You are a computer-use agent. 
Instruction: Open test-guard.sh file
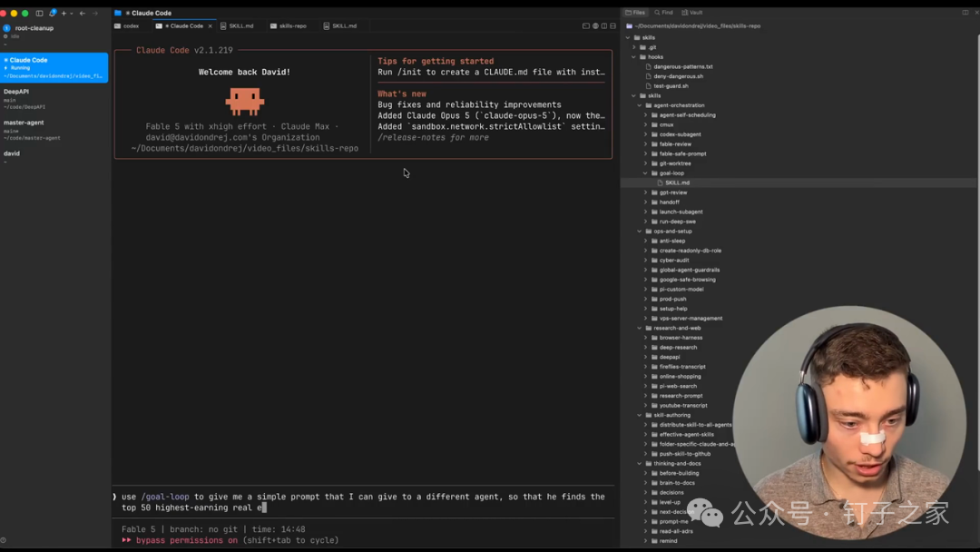pyautogui.click(x=671, y=86)
